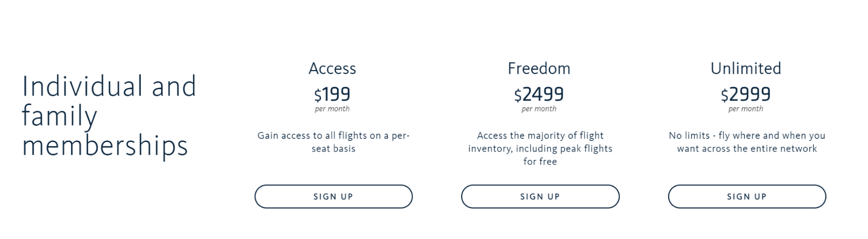Click the 'Gain access to all flights' description

(x=333, y=136)
